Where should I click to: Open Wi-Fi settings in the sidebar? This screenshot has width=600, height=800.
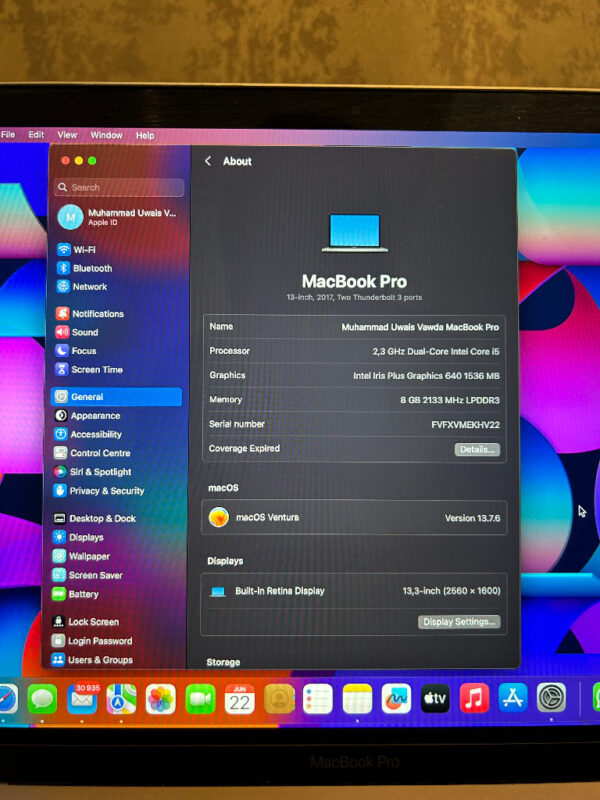click(x=77, y=249)
